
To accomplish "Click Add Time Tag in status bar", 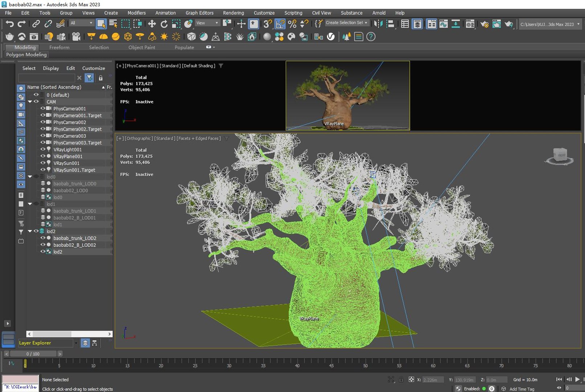I will (x=521, y=389).
